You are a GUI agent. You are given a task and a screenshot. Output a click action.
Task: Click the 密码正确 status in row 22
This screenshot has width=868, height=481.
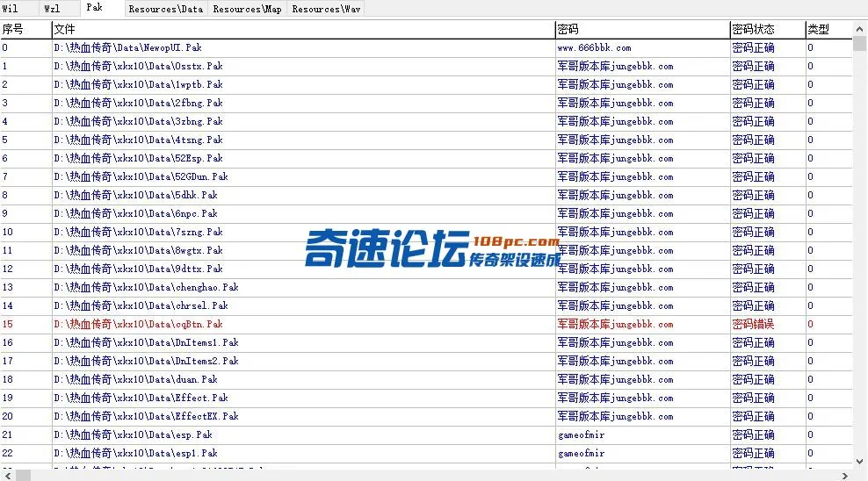coord(753,454)
